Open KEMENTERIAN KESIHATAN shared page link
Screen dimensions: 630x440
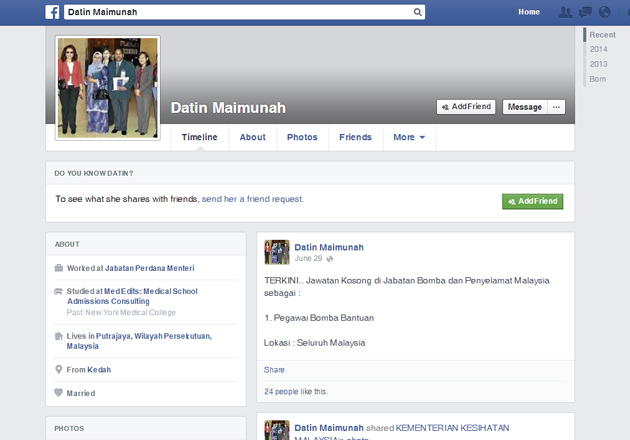tap(452, 428)
